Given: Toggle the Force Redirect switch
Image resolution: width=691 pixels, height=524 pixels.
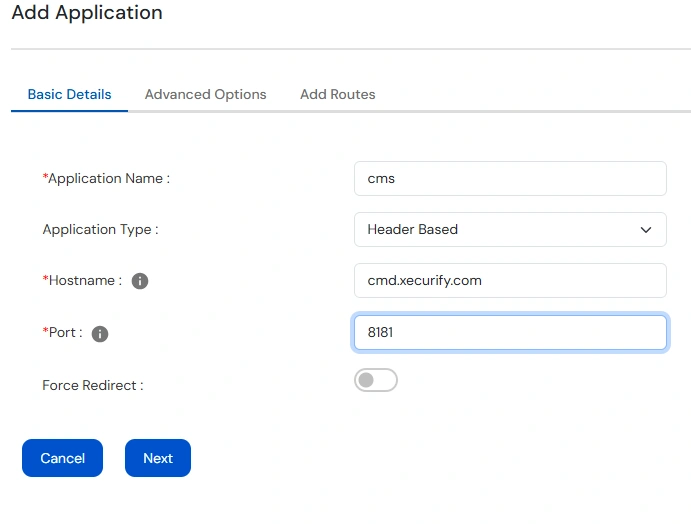Looking at the screenshot, I should tap(375, 380).
